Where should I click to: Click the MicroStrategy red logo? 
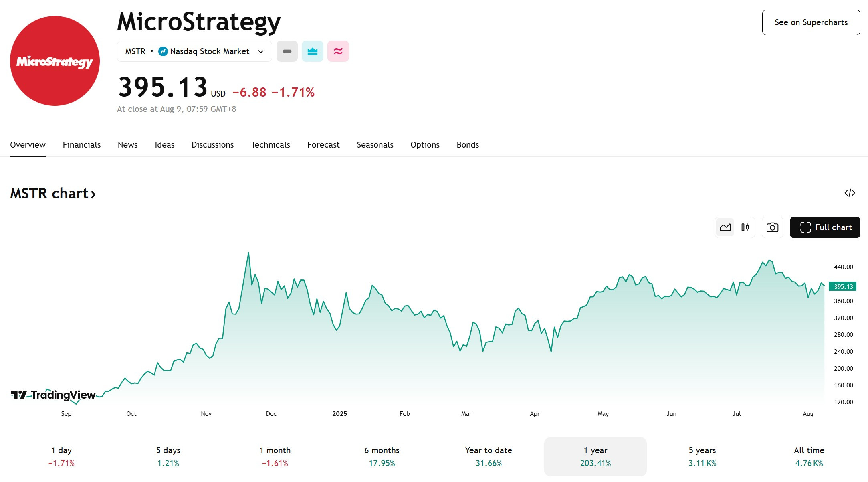[55, 61]
